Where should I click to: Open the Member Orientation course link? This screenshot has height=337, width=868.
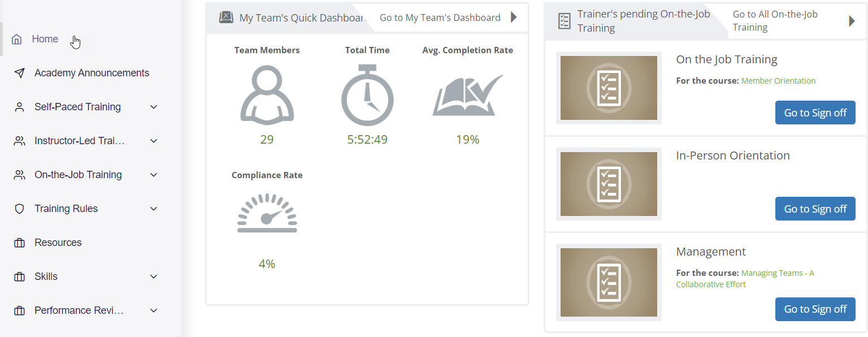coord(778,81)
